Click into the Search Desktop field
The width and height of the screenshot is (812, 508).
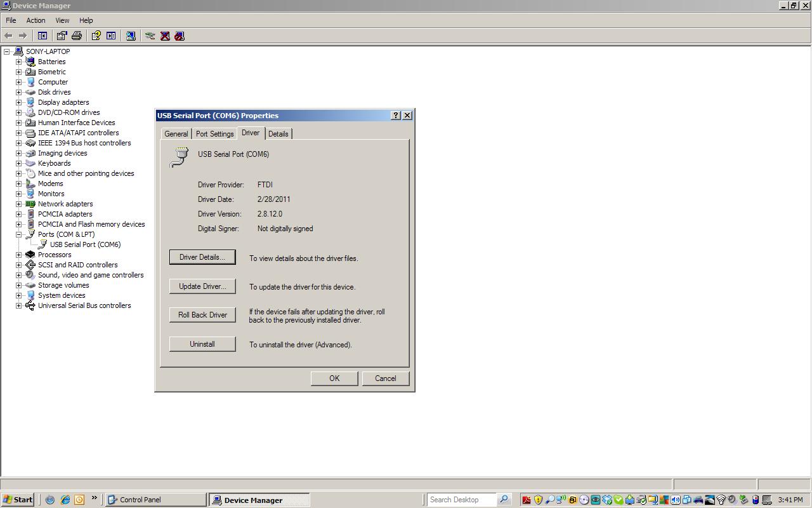click(462, 500)
